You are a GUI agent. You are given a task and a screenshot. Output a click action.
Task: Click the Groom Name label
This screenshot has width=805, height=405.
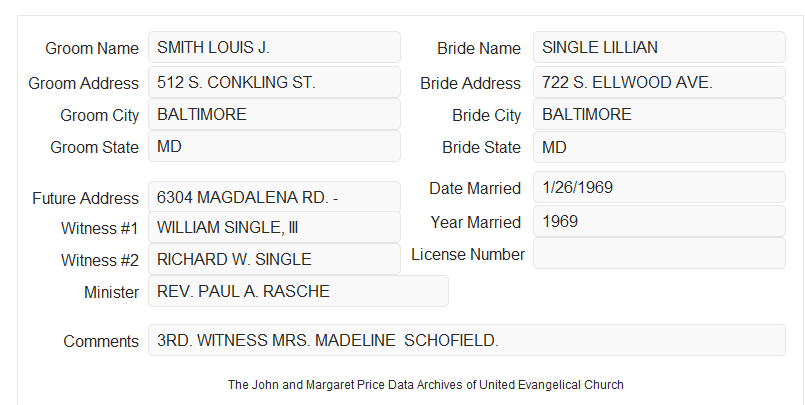pyautogui.click(x=92, y=48)
